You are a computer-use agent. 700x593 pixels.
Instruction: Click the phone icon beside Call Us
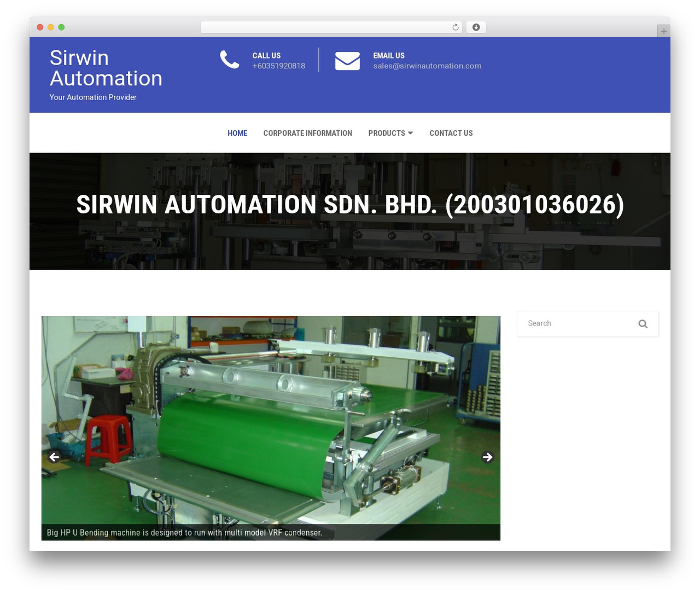230,60
